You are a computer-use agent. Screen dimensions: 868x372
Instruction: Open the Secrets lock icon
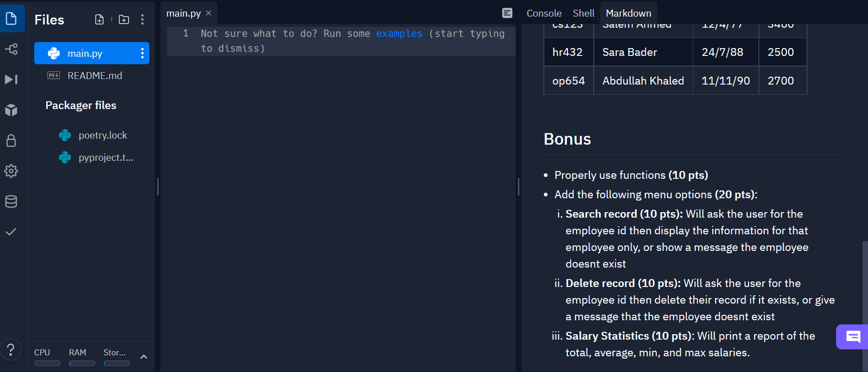pos(12,140)
